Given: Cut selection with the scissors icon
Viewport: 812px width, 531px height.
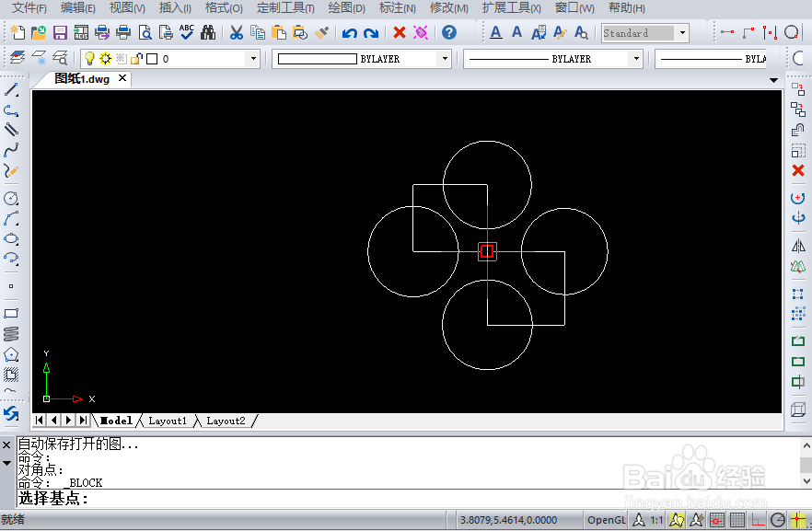Looking at the screenshot, I should (237, 32).
